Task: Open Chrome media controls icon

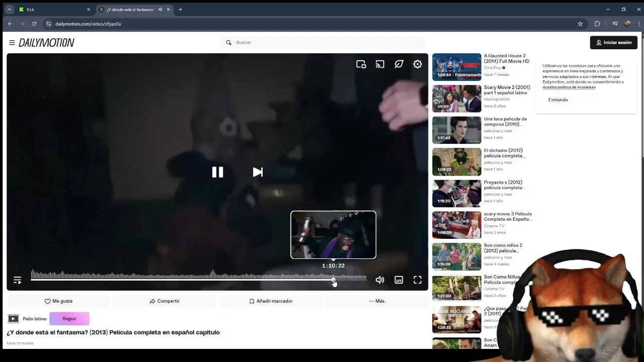Action: 615,24
